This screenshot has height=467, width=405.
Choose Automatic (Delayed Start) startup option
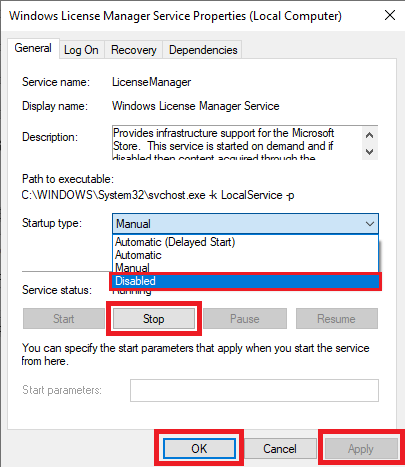tap(245, 242)
